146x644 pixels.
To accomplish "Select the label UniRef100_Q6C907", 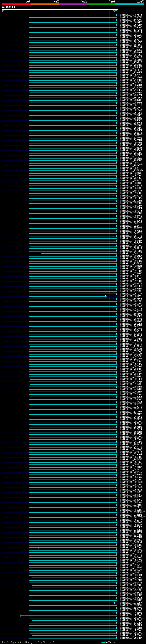I will click(x=131, y=359).
